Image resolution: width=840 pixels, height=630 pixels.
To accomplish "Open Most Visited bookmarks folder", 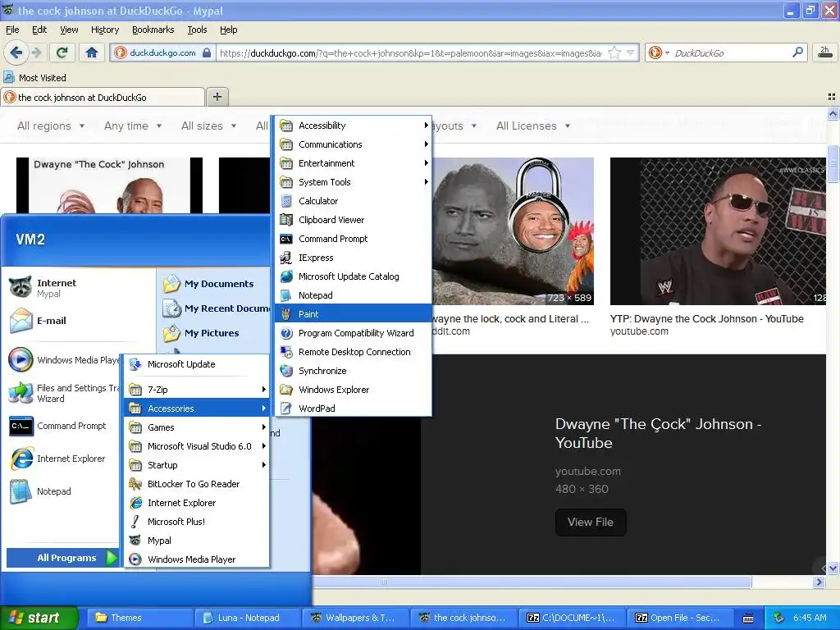I will (35, 78).
